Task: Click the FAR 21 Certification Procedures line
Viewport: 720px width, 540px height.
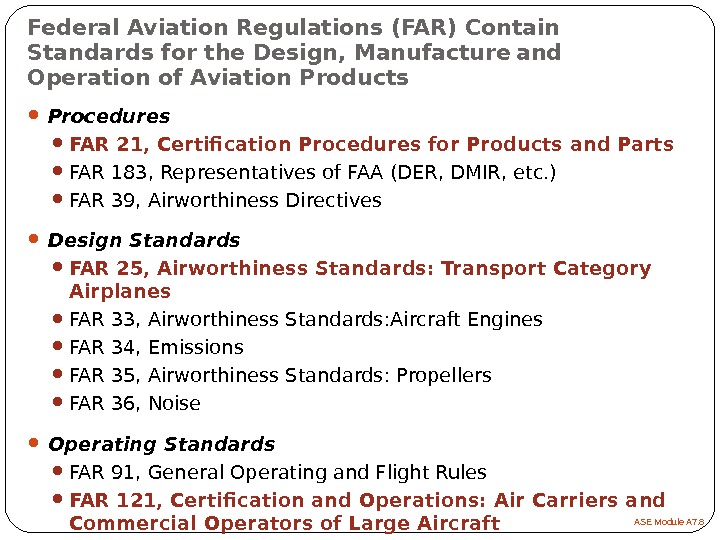Action: 371,145
